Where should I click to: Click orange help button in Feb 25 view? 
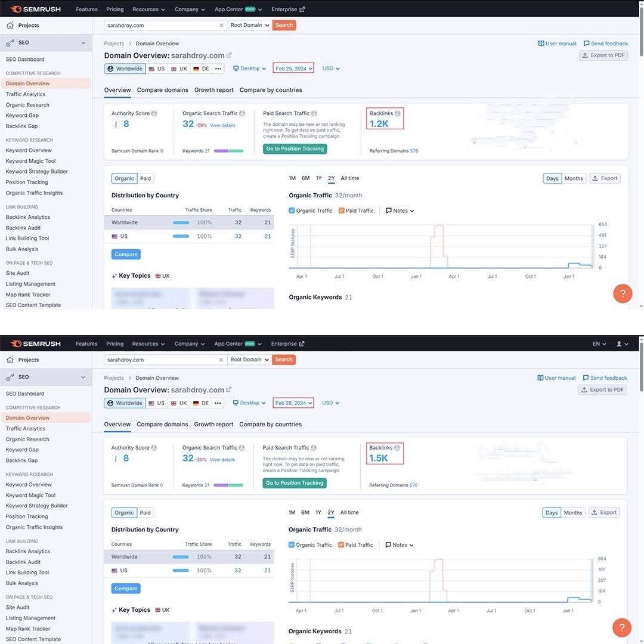pos(622,293)
